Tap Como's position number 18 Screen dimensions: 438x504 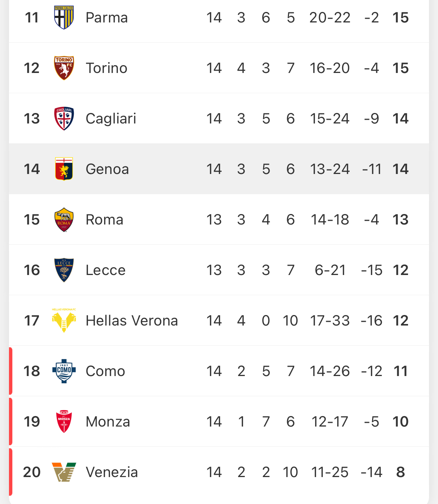(x=32, y=371)
